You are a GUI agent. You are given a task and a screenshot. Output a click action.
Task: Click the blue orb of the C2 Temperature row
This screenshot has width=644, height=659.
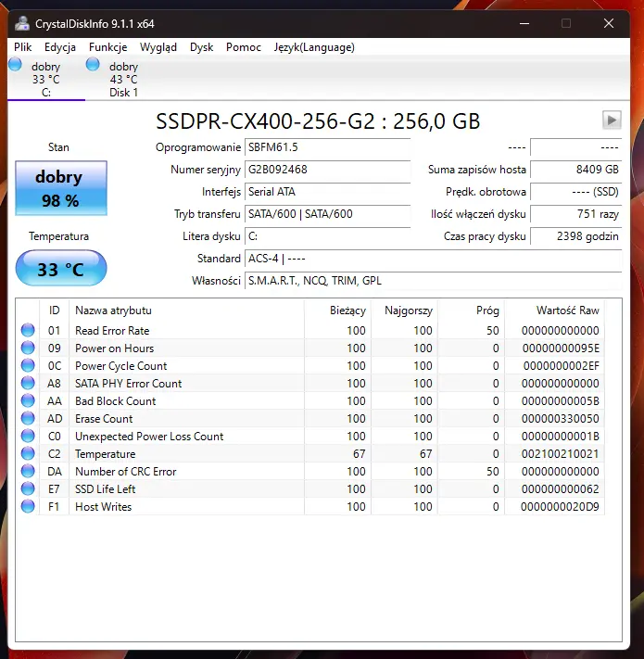click(x=28, y=454)
